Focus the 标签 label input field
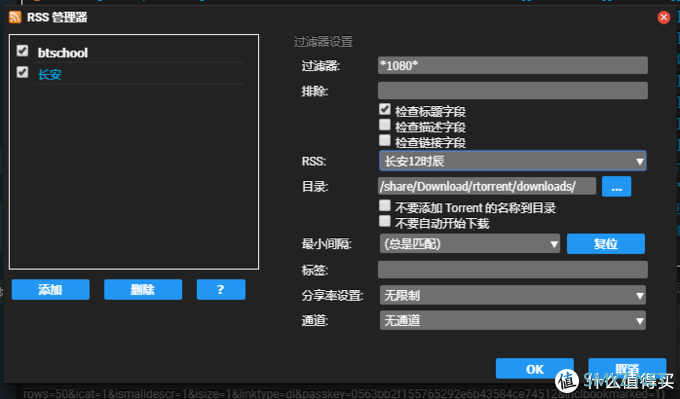This screenshot has width=680, height=399. tap(513, 269)
